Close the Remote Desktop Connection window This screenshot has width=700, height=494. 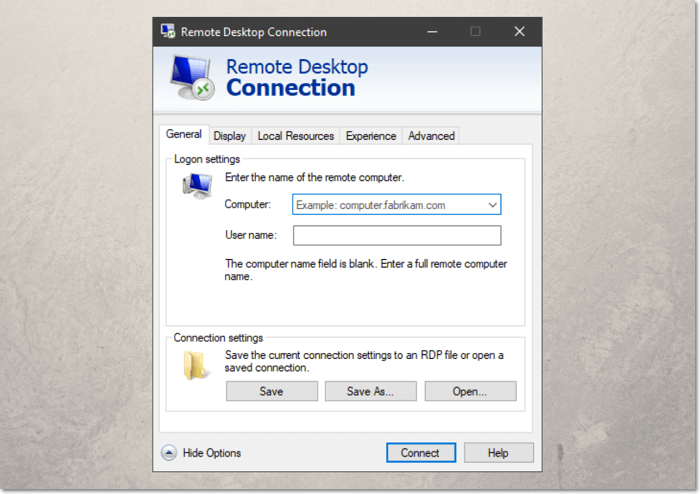(x=519, y=32)
